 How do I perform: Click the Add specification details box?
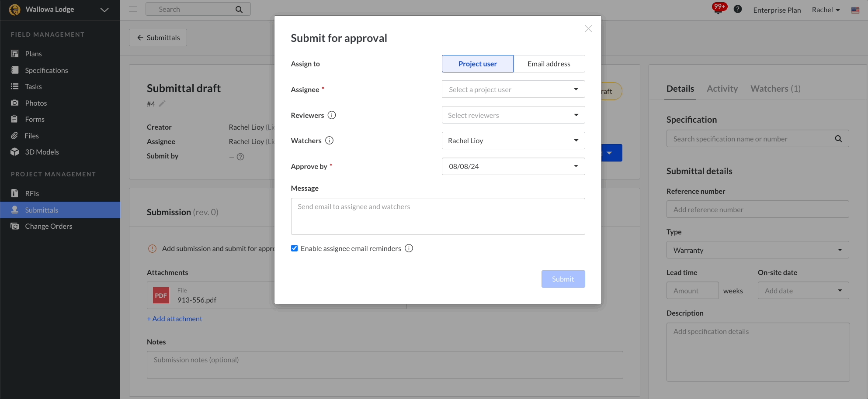point(758,352)
